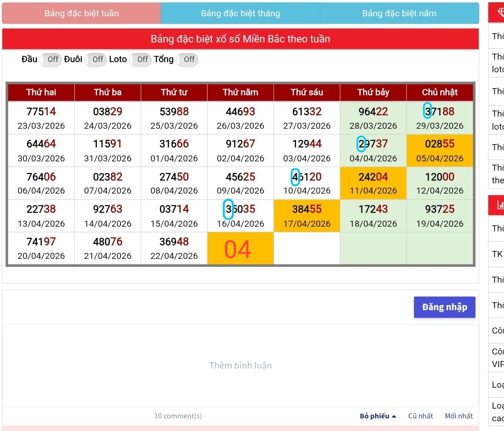Sort comments by Cũ nhất
The image size is (504, 431).
coord(420,416)
